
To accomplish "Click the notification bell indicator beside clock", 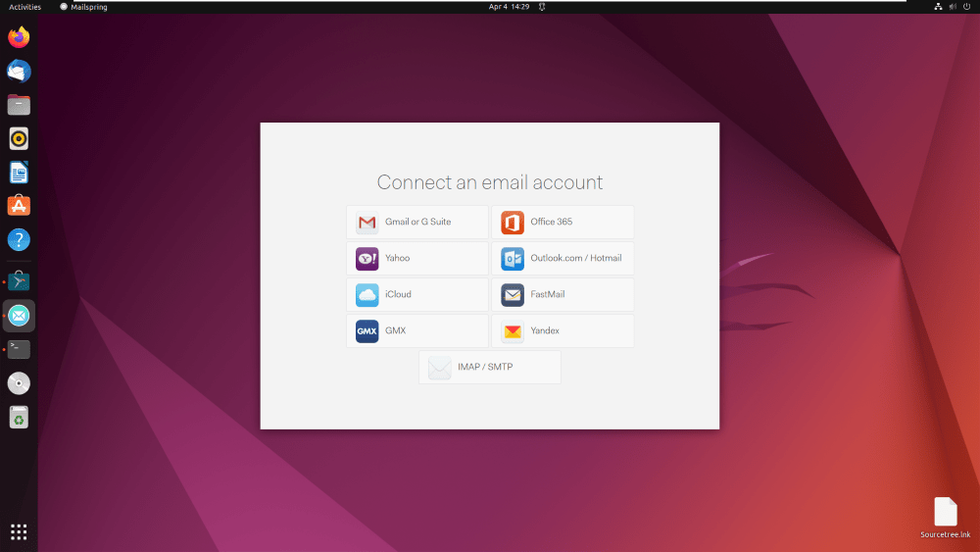I will (x=542, y=7).
